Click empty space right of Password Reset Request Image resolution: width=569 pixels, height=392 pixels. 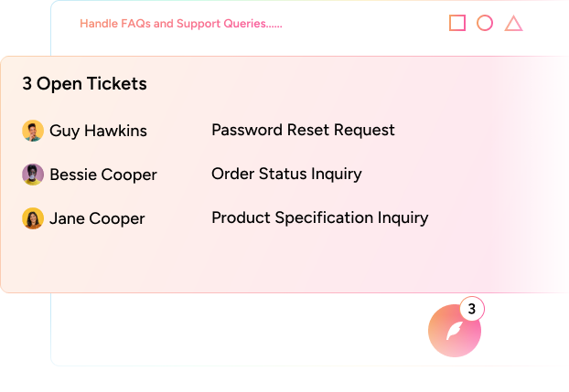click(476, 130)
